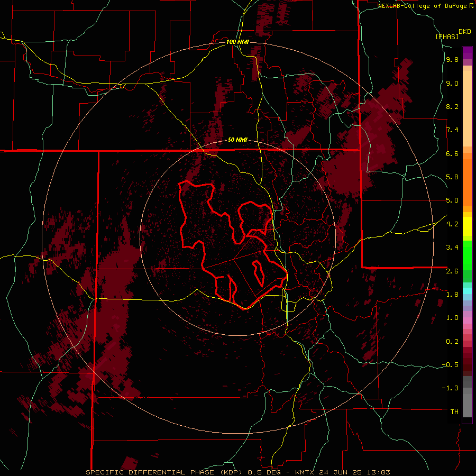Select the 0.2 value on the scale
Screen dimensions: 476x476
tap(452, 342)
